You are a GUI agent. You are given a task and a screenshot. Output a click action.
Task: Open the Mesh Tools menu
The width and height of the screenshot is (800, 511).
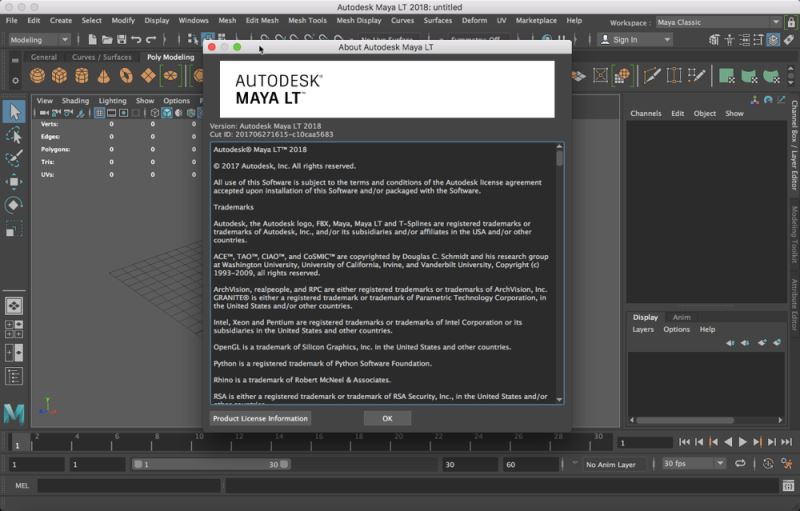[307, 20]
